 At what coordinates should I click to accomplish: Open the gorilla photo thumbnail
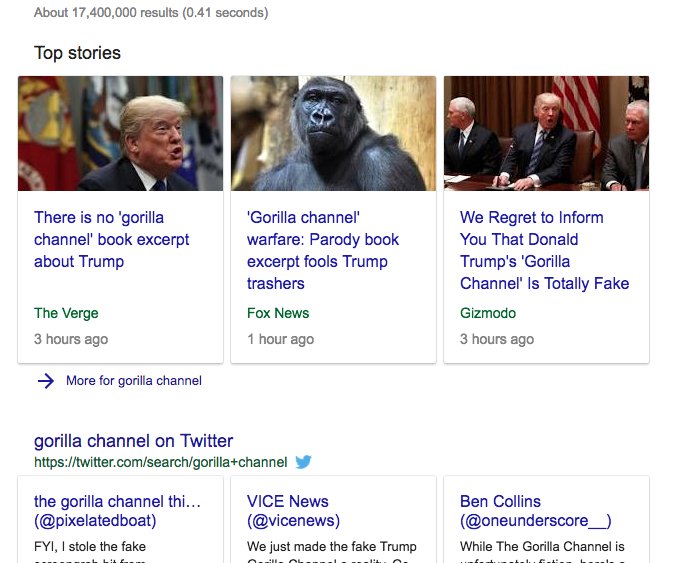point(333,133)
